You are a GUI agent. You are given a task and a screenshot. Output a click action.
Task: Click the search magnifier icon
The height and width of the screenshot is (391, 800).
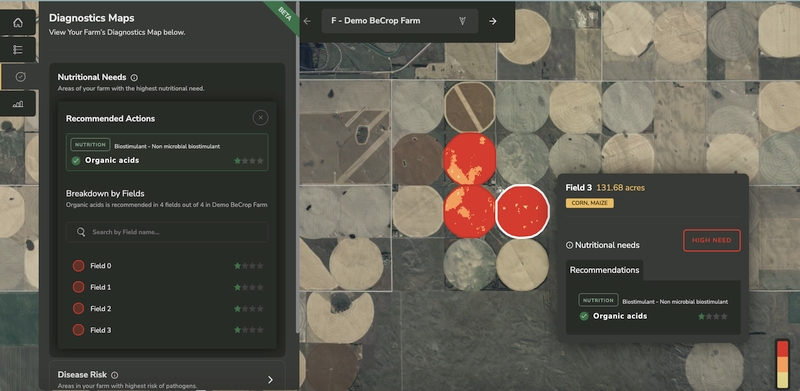(81, 232)
